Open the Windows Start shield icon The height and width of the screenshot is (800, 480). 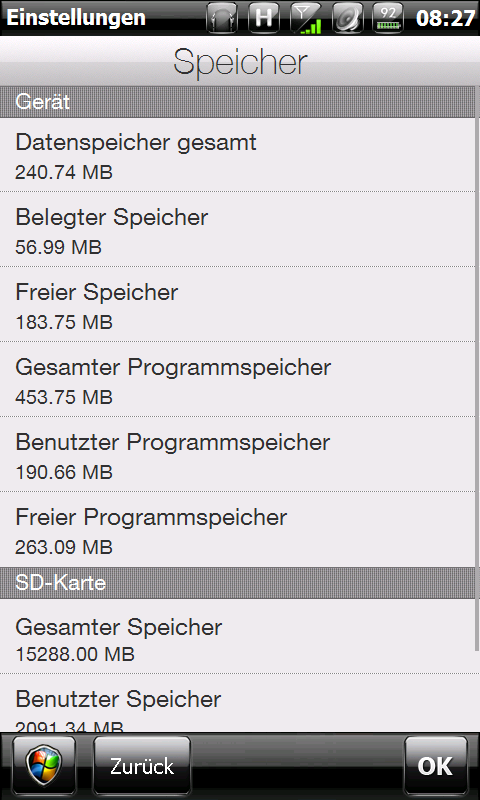click(x=44, y=765)
